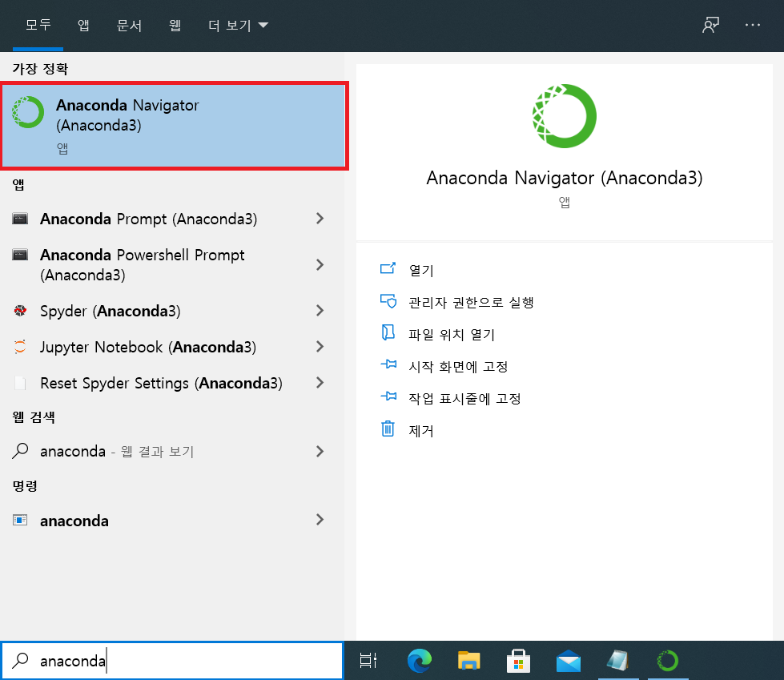
Task: Click the Jupyter Notebook icon
Action: [x=20, y=347]
